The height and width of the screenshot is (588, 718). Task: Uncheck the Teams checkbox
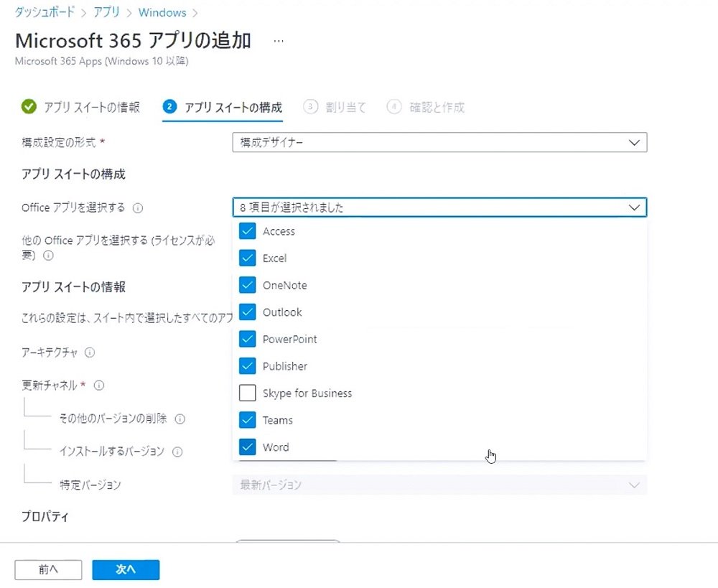click(247, 420)
